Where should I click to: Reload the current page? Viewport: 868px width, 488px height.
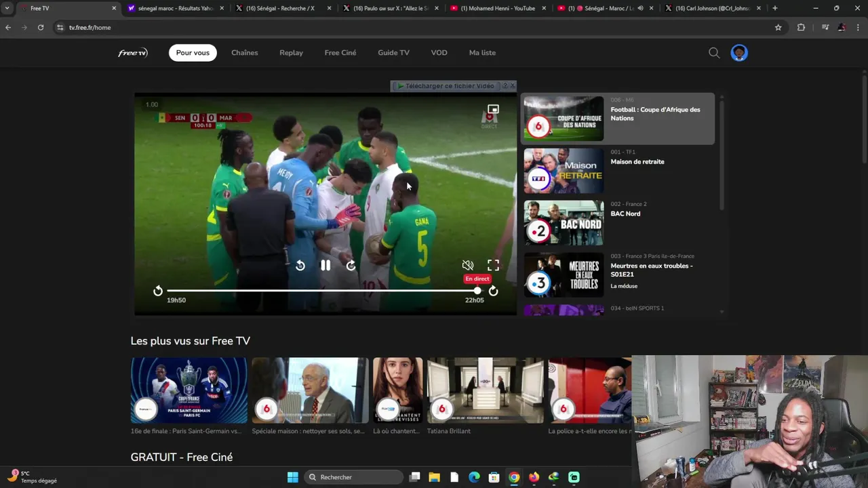[41, 28]
